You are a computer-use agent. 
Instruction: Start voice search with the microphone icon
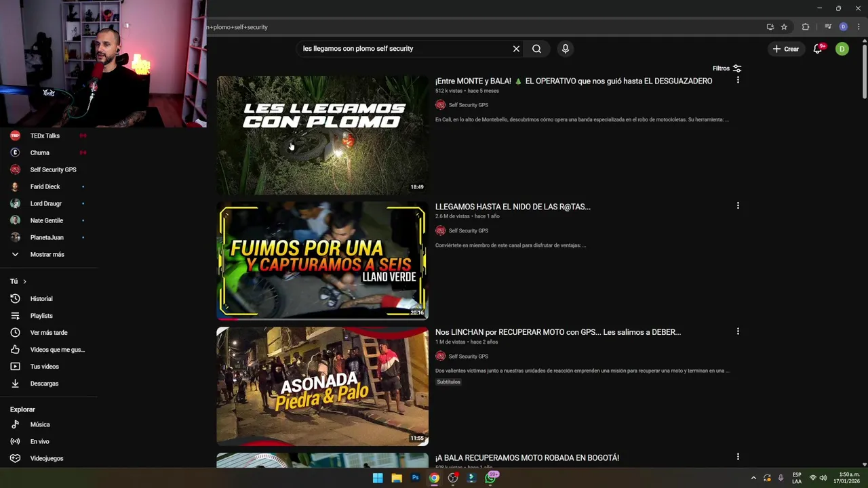pyautogui.click(x=565, y=49)
